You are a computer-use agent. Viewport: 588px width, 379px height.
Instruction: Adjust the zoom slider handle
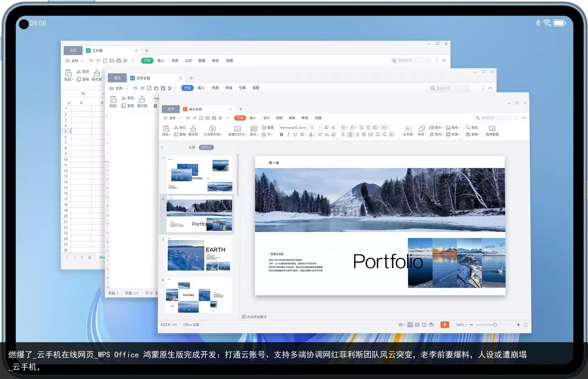494,325
